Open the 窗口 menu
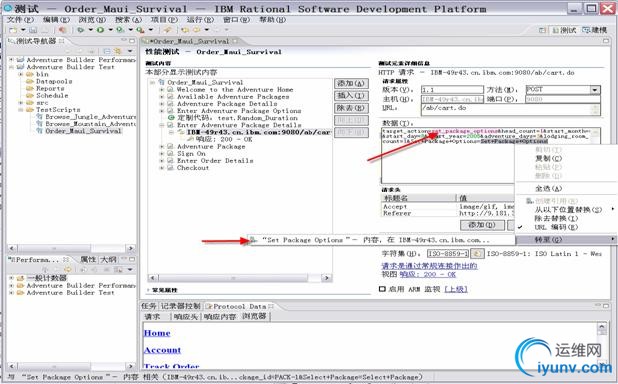Screen dimensions: 618x384 click(x=236, y=20)
